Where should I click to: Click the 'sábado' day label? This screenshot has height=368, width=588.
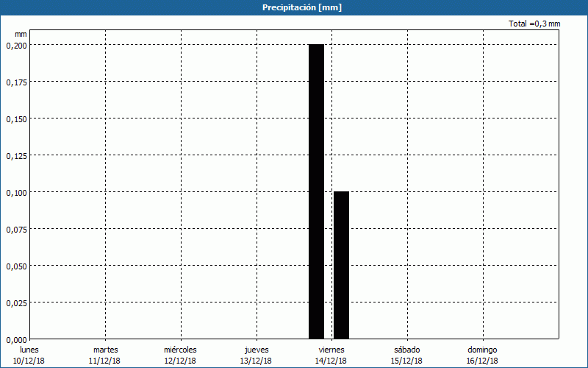[x=407, y=350]
